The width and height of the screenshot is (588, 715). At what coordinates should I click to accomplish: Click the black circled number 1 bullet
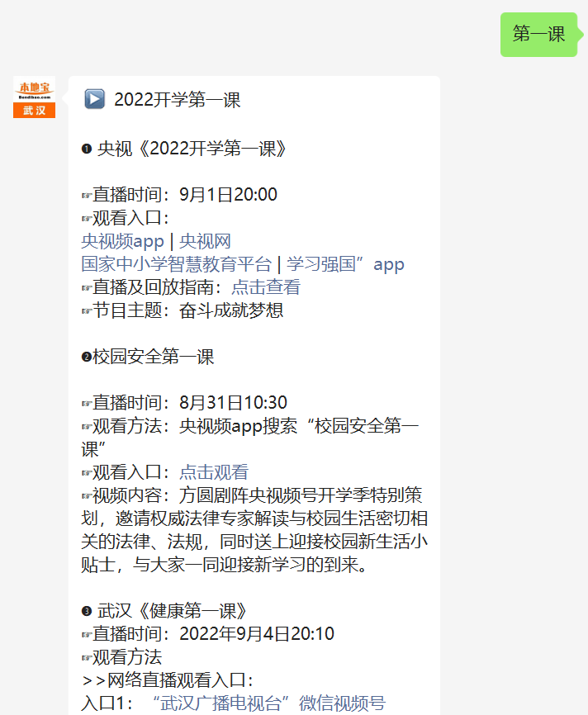(x=87, y=149)
